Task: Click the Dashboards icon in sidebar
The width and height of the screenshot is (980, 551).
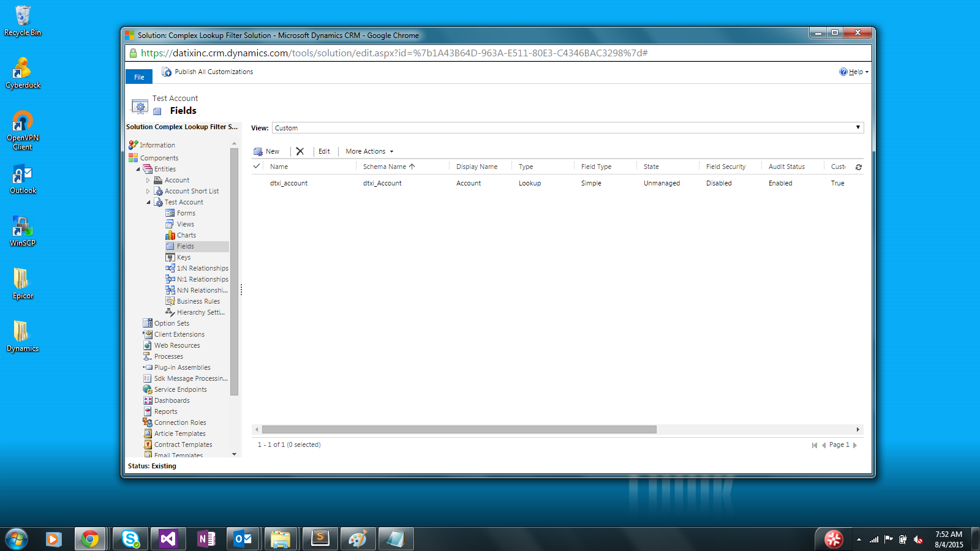Action: 148,400
